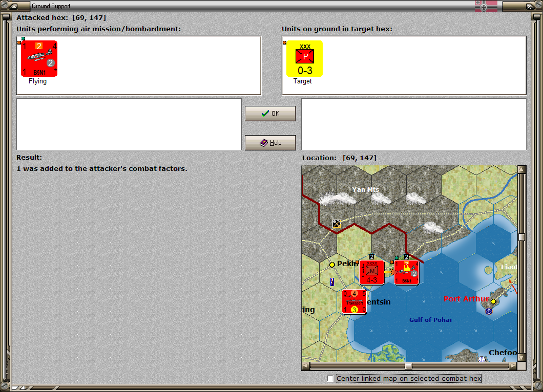543x392 pixels.
Task: Enable Center linked map on selected combat hex
Action: tap(330, 379)
